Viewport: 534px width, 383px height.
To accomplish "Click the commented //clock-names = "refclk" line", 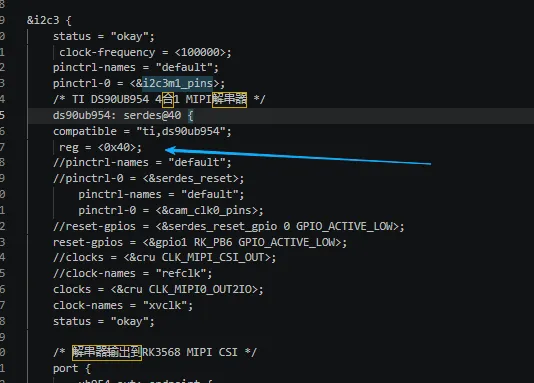I will [132, 273].
